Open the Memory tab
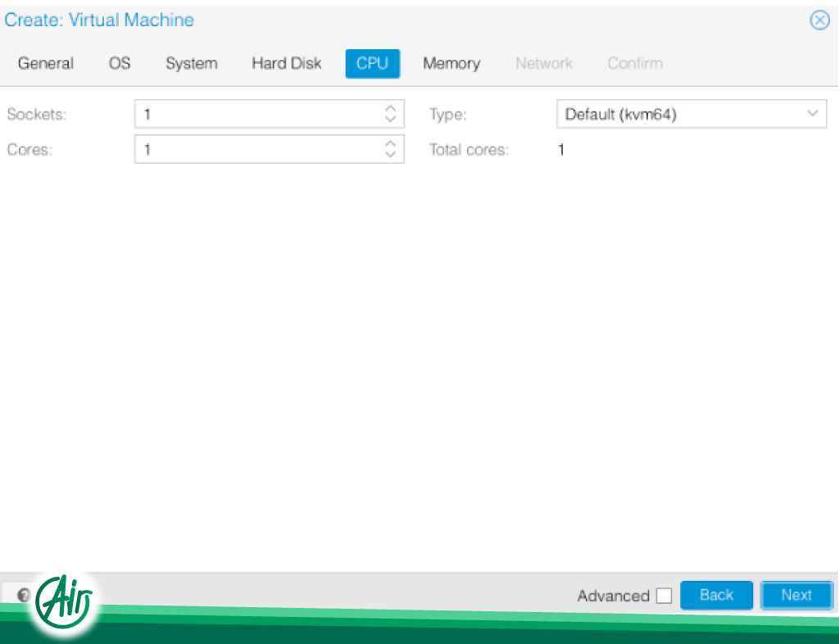The width and height of the screenshot is (839, 644). pyautogui.click(x=451, y=63)
